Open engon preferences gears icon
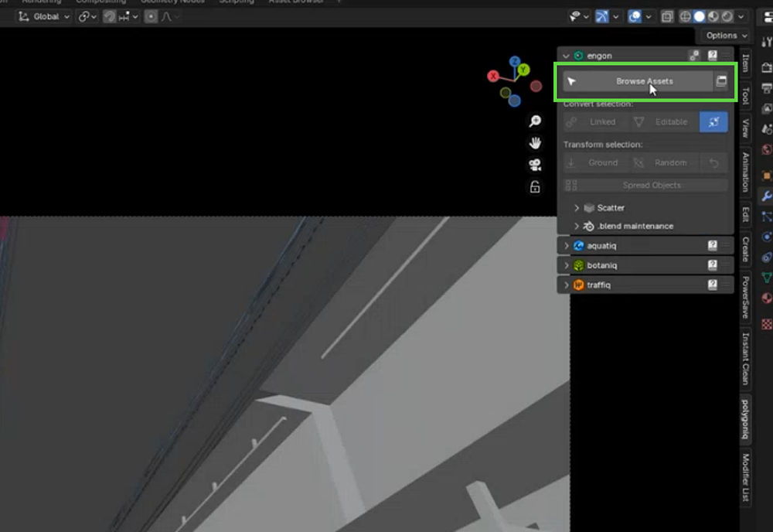Screen dimensions: 773x532 pos(694,56)
